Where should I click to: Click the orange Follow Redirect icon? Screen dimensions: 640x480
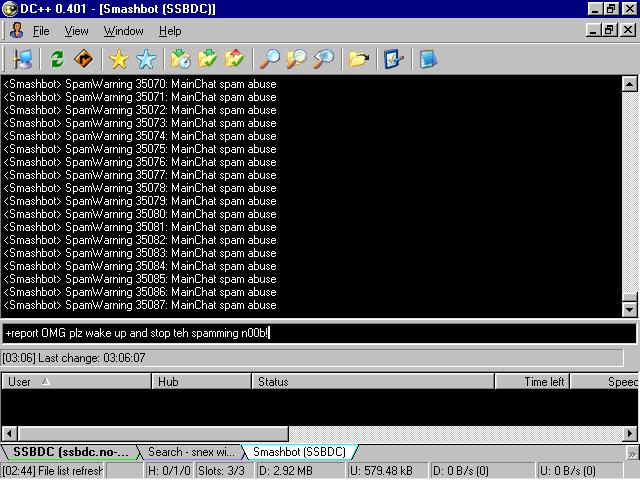click(x=83, y=60)
